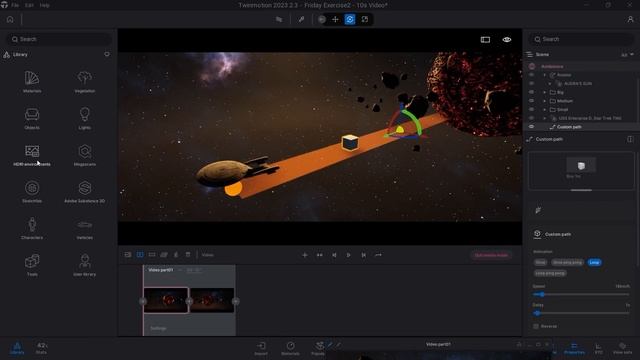640x360 pixels.
Task: Open the Vegetation library category
Action: coord(84,82)
